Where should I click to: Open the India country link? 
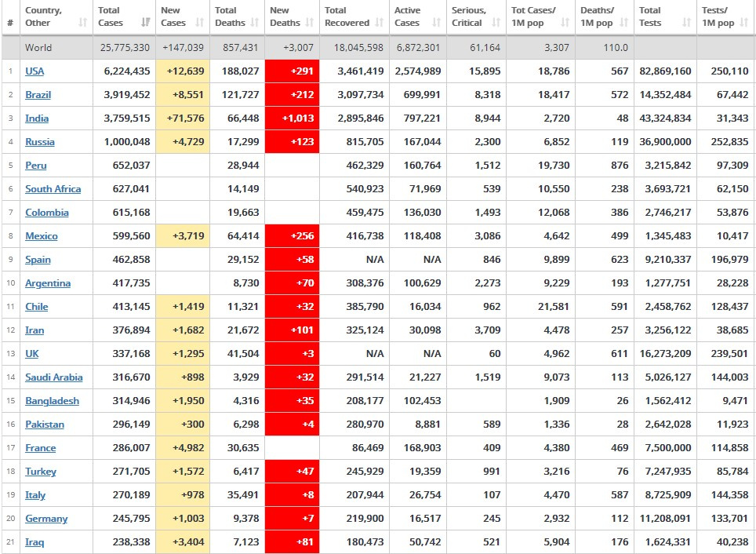click(x=37, y=118)
